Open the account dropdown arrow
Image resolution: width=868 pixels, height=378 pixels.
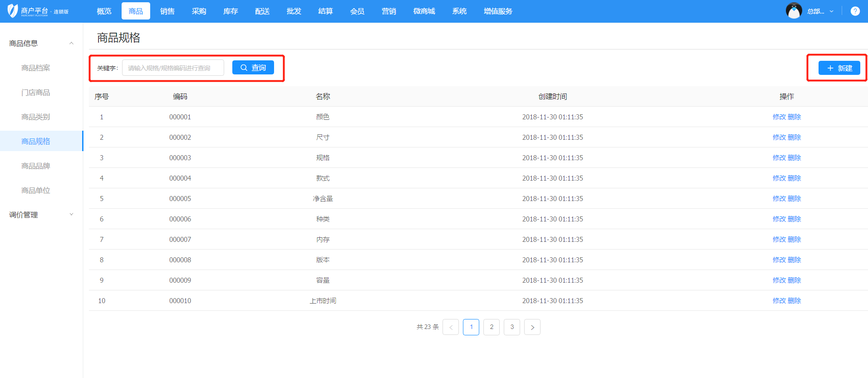831,11
